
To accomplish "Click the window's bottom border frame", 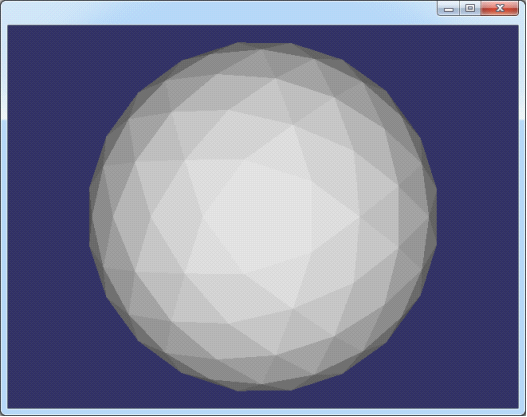I will (264, 412).
